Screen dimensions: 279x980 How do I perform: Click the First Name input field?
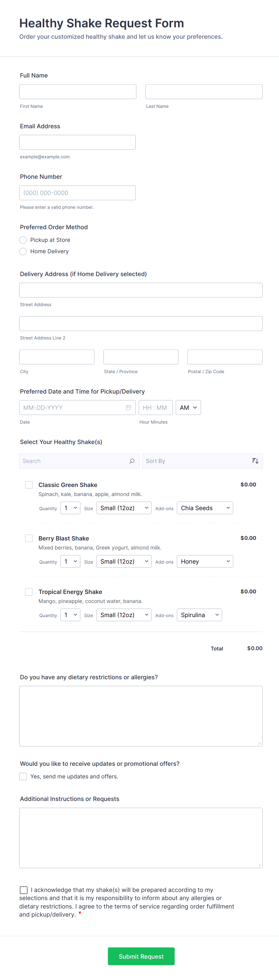78,92
